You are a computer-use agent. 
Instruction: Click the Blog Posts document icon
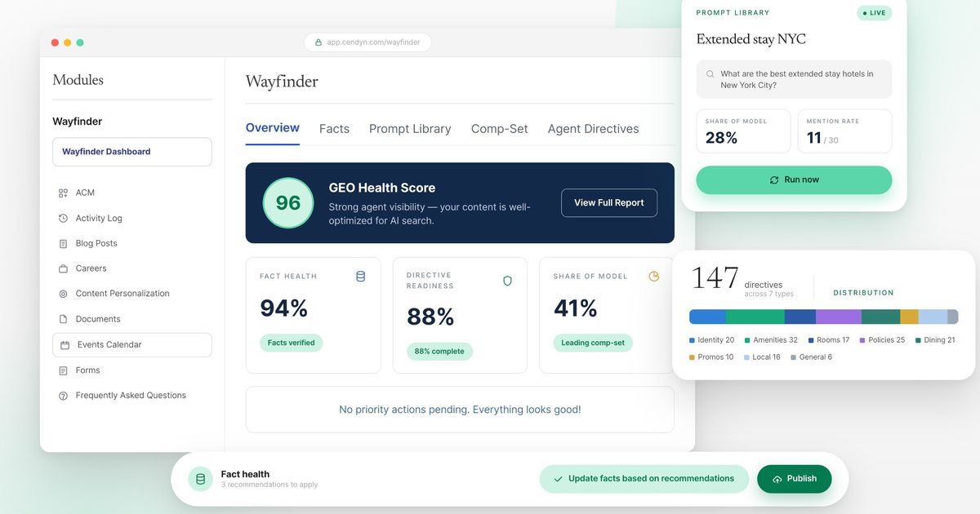point(63,244)
